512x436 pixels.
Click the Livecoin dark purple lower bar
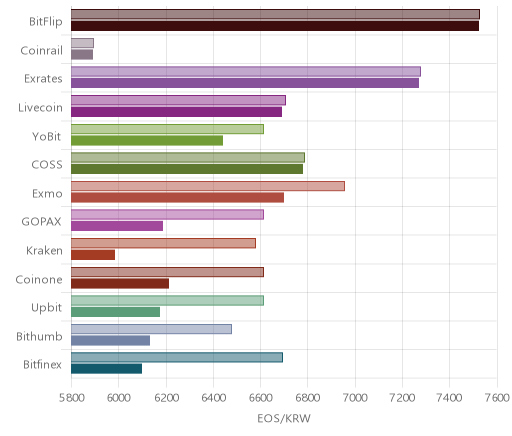[176, 112]
